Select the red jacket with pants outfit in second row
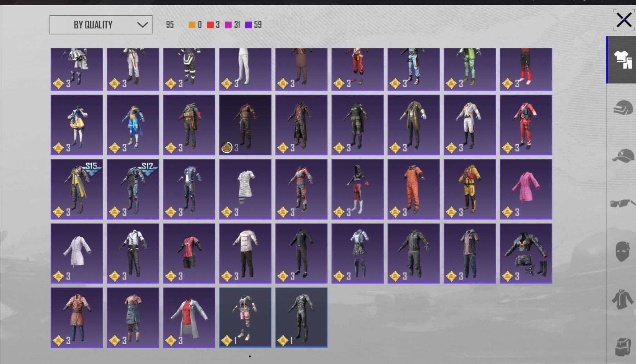This screenshot has height=364, width=636. coord(526,125)
